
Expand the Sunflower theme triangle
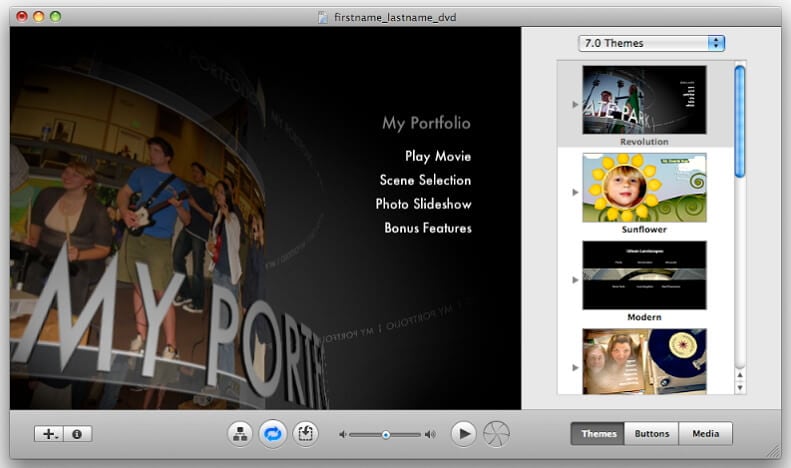click(575, 192)
